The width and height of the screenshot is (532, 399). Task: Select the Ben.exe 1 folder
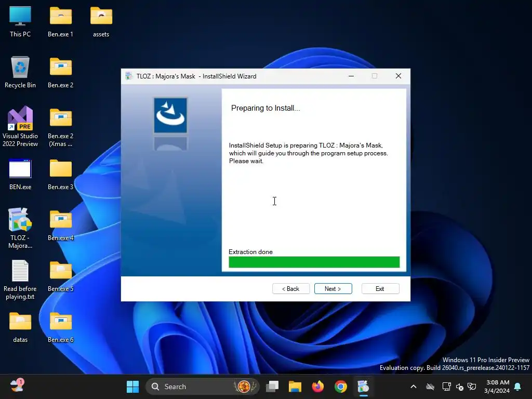(x=60, y=22)
